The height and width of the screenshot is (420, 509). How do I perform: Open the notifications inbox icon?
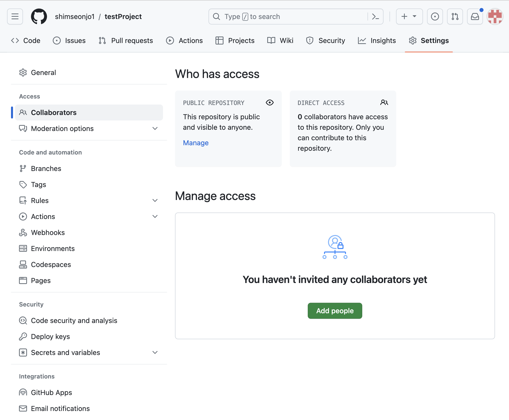pos(475,16)
